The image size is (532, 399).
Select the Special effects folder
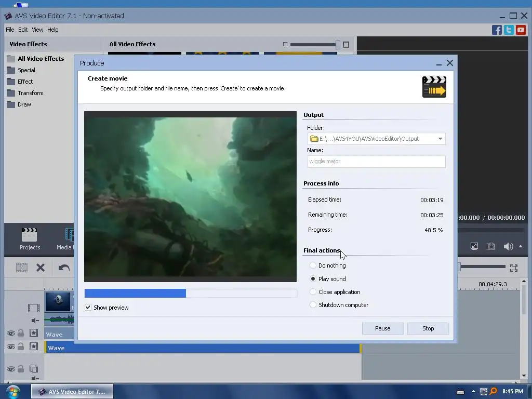(x=21, y=70)
